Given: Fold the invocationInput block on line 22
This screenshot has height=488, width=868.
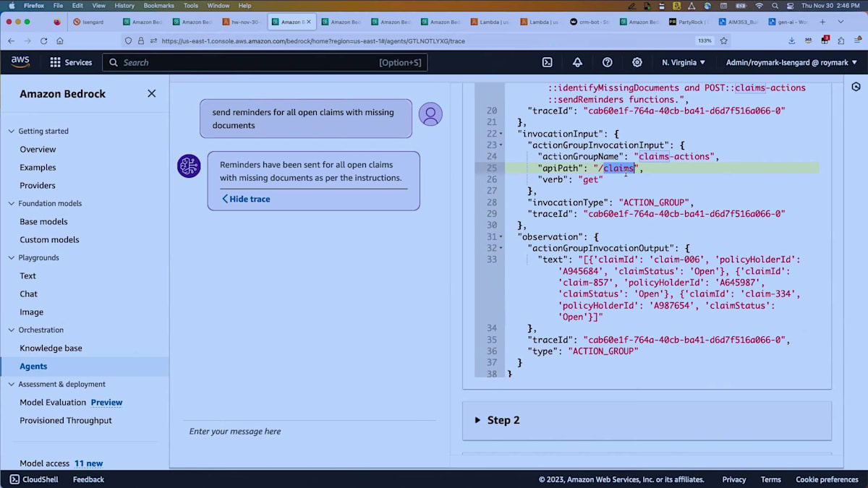Looking at the screenshot, I should point(501,134).
